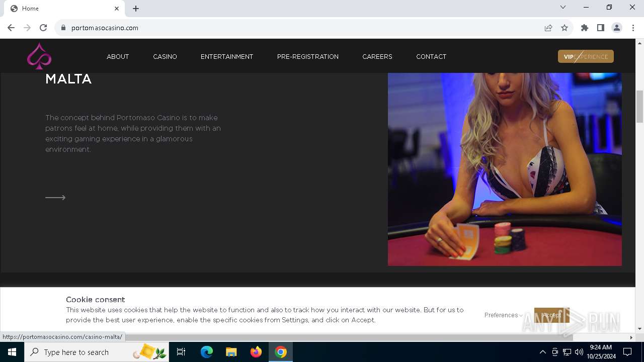644x362 pixels.
Task: Click Chrome icon in taskbar
Action: [x=281, y=352]
